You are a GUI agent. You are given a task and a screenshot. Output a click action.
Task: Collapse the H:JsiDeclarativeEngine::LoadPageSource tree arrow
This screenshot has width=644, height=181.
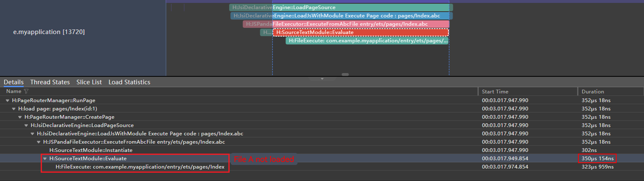coord(27,125)
